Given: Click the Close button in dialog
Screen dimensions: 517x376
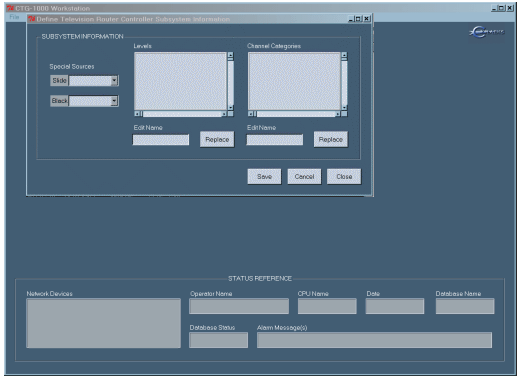Looking at the screenshot, I should click(x=344, y=177).
